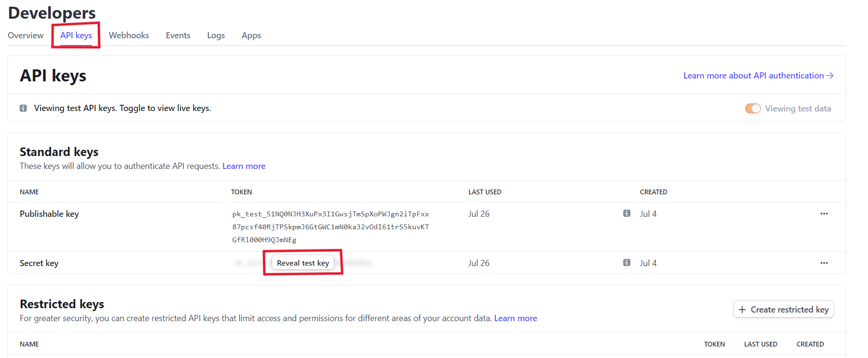Click info icon in Secret key row
This screenshot has height=358, width=868.
(627, 263)
